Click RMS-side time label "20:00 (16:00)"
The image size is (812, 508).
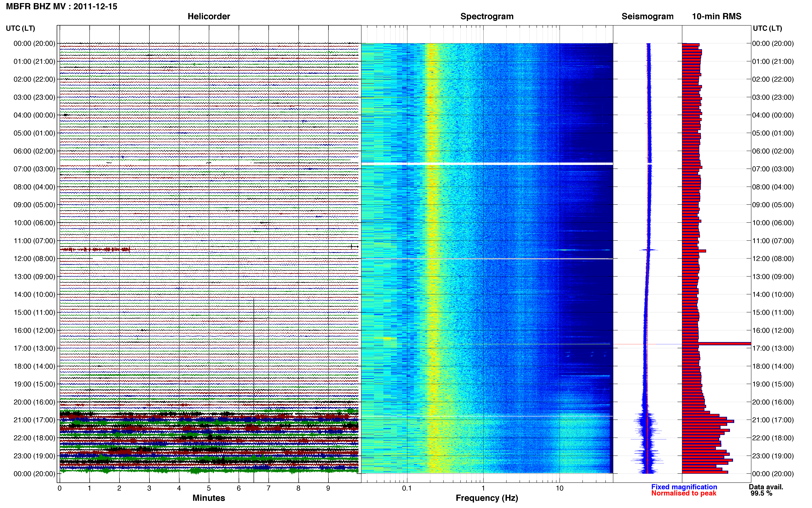coord(773,402)
